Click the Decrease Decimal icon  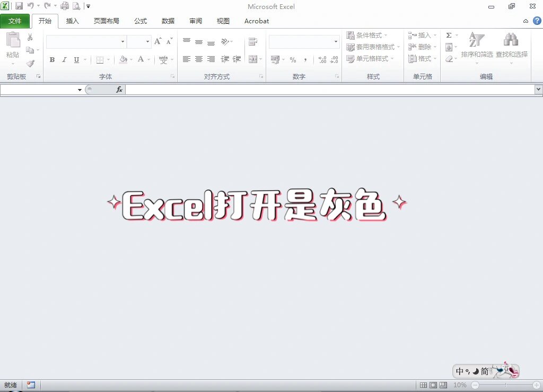click(334, 59)
